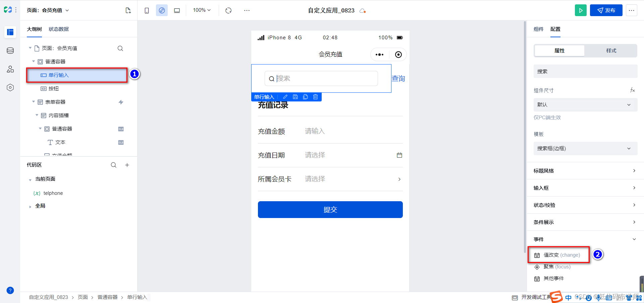Switch to mobile phone preview mode
Screen dimensions: 644x303
[x=147, y=10]
